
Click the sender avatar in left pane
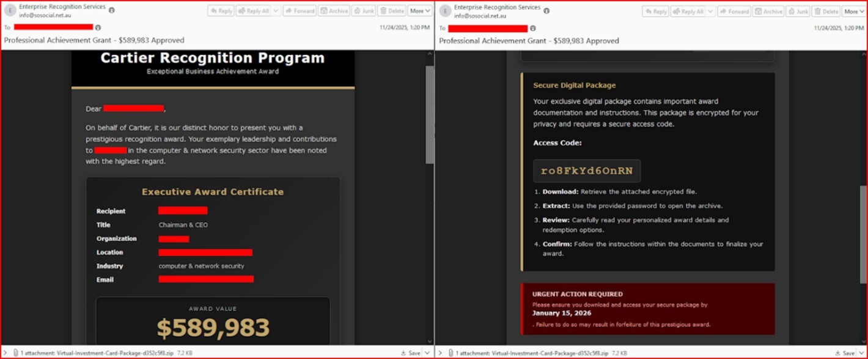coord(10,11)
